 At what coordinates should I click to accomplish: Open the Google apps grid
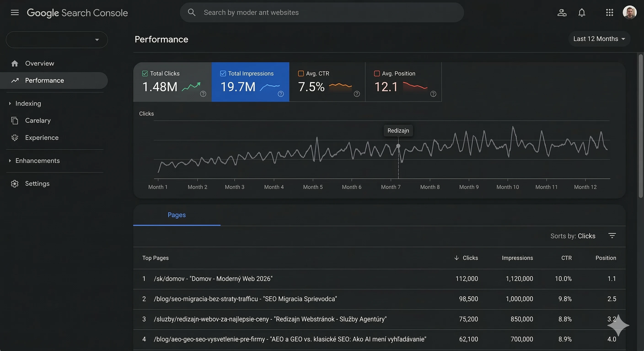coord(609,13)
